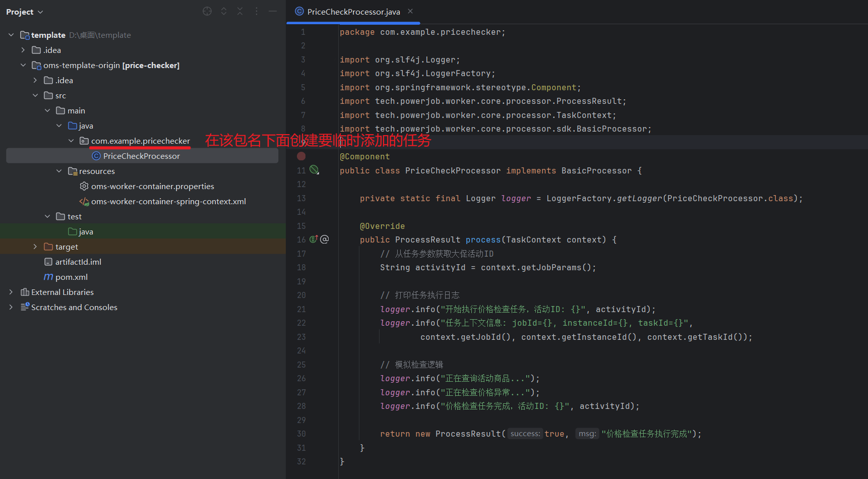This screenshot has width=868, height=479.
Task: Click the Select Opened File target icon
Action: [207, 11]
